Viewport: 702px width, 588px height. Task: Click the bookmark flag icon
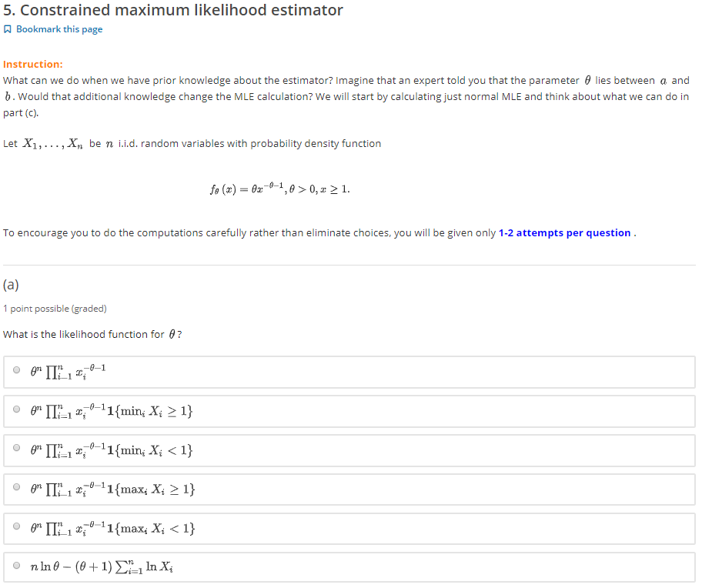coord(8,28)
